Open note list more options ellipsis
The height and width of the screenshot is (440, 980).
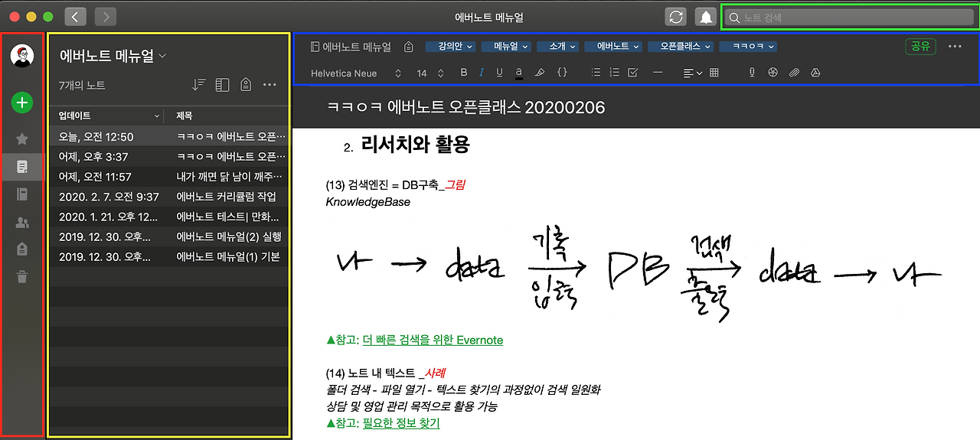pyautogui.click(x=269, y=85)
